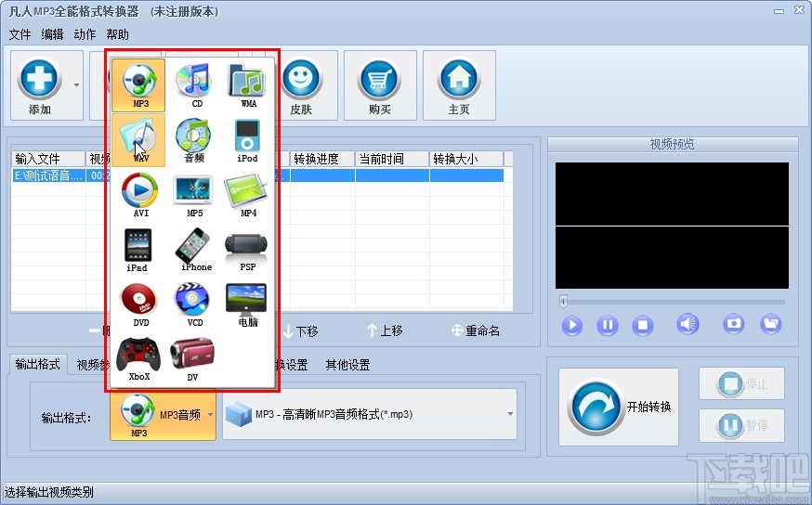Screen dimensions: 812x505
Task: Choose the VCD format icon
Action: (193, 304)
